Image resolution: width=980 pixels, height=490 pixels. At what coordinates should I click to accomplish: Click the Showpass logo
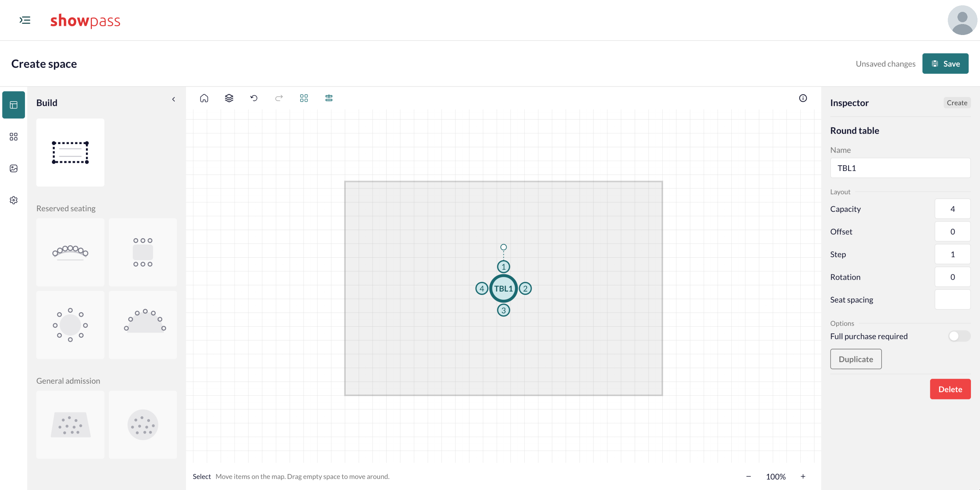click(x=85, y=21)
